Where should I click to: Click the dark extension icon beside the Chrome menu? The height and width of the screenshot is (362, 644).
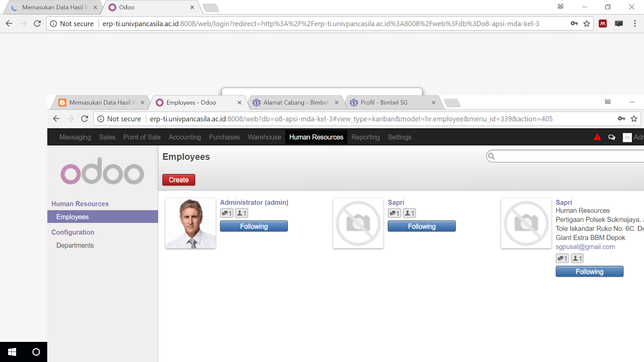click(x=619, y=23)
